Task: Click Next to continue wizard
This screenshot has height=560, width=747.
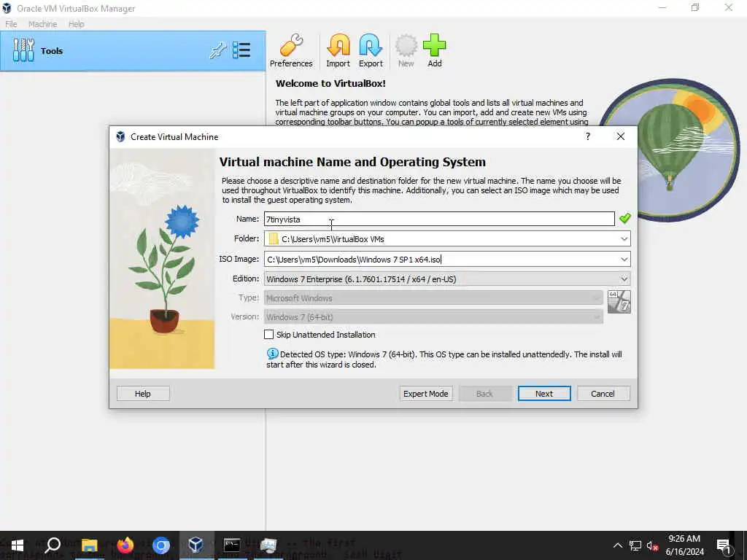Action: tap(544, 393)
